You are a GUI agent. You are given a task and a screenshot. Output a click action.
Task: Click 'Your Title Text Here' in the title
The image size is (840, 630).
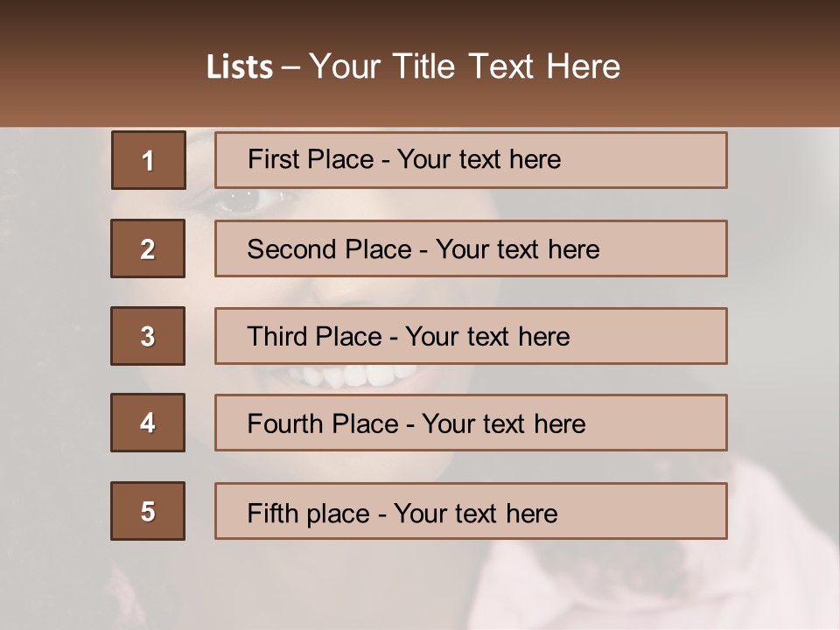pyautogui.click(x=465, y=67)
